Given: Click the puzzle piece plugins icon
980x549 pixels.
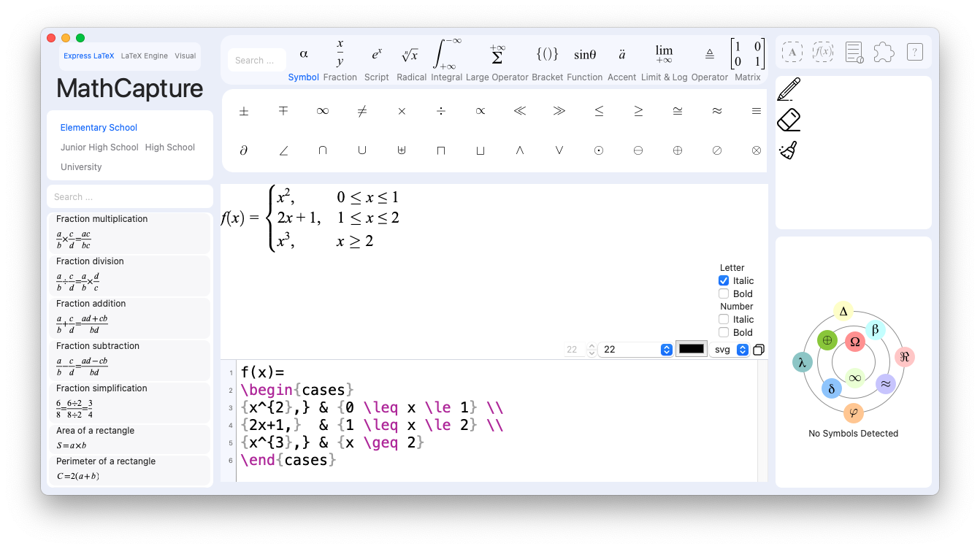Looking at the screenshot, I should 883,52.
